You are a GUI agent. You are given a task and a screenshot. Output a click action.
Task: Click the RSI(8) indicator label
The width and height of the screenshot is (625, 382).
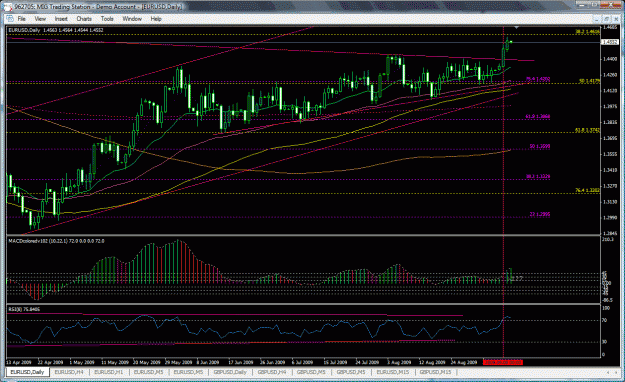pyautogui.click(x=24, y=309)
